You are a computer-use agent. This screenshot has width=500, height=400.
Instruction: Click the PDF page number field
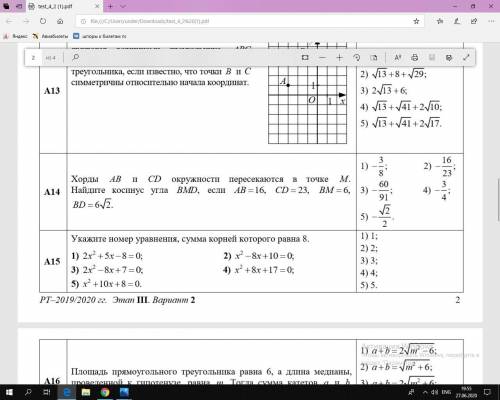33,58
